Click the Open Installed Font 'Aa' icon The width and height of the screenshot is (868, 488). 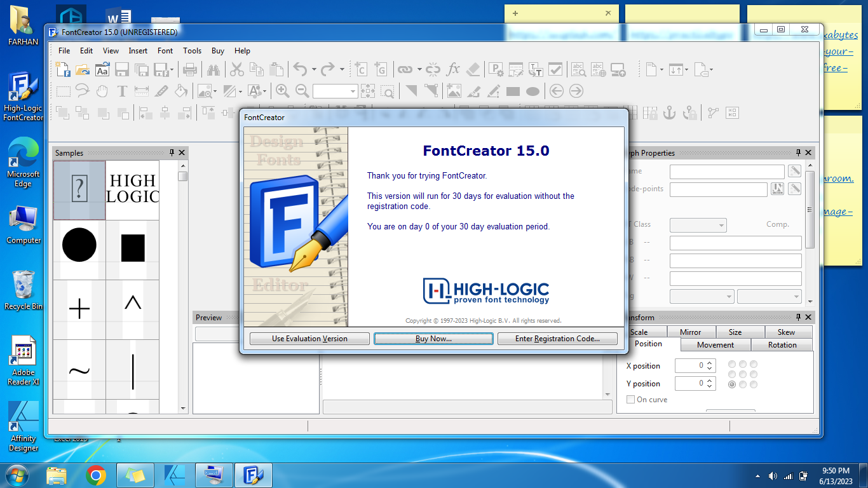point(102,69)
